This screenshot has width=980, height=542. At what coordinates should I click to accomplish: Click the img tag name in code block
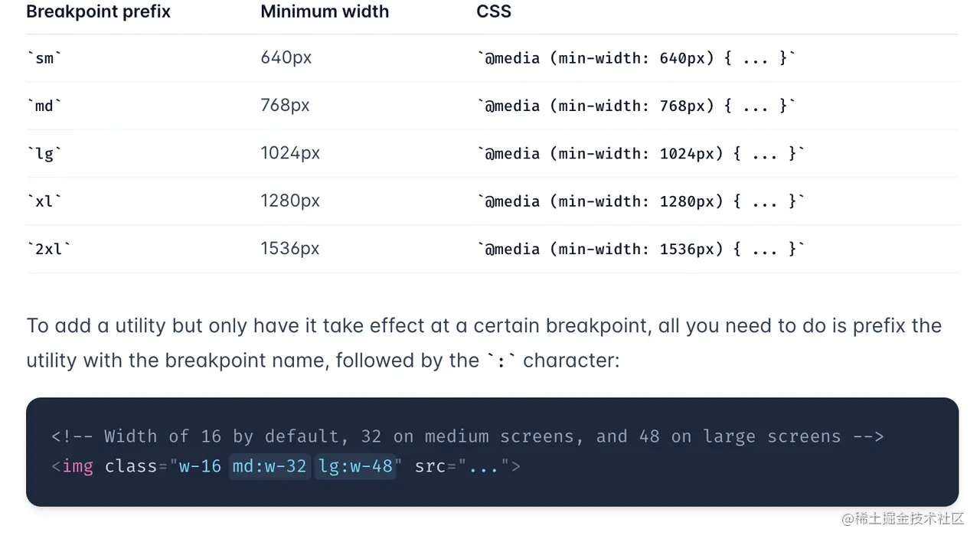coord(77,466)
